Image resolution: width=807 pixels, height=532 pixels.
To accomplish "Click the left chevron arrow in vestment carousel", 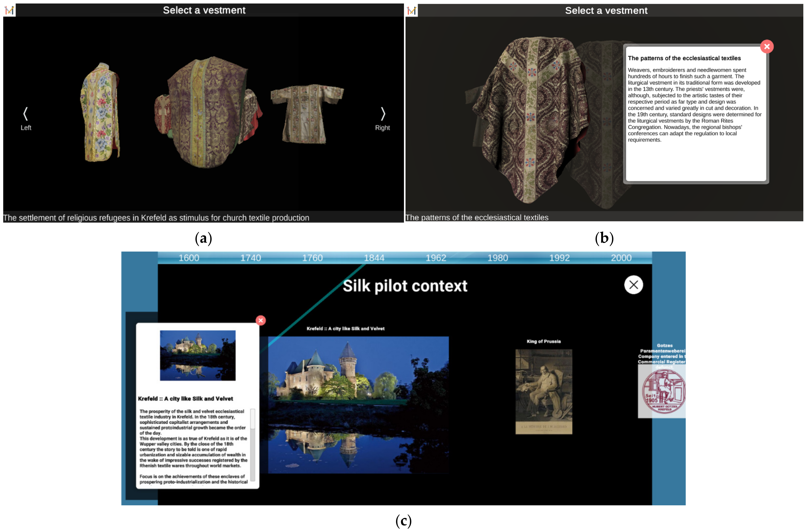I will tap(25, 114).
